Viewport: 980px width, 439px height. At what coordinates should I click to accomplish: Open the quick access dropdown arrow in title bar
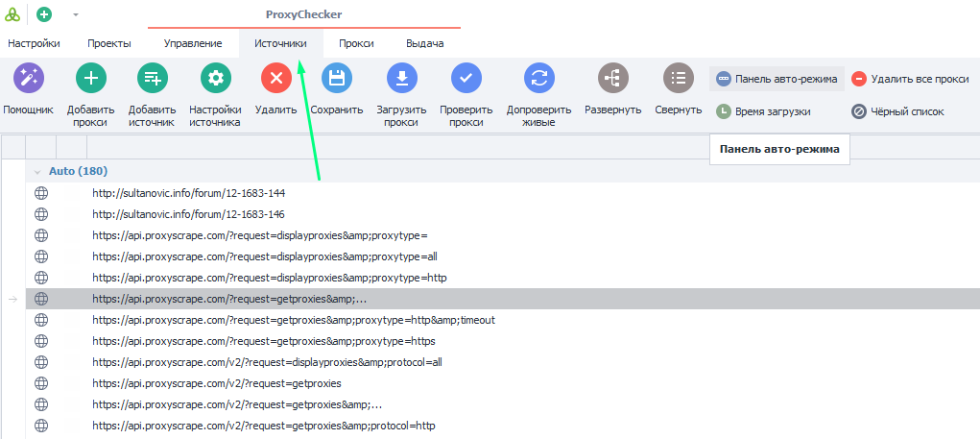76,14
